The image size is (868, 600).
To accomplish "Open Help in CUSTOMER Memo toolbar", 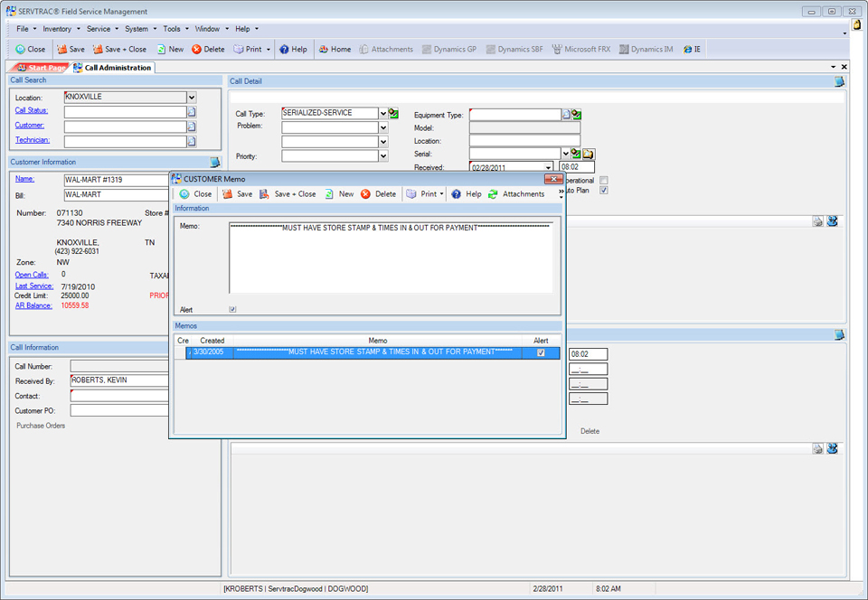I will (x=467, y=194).
